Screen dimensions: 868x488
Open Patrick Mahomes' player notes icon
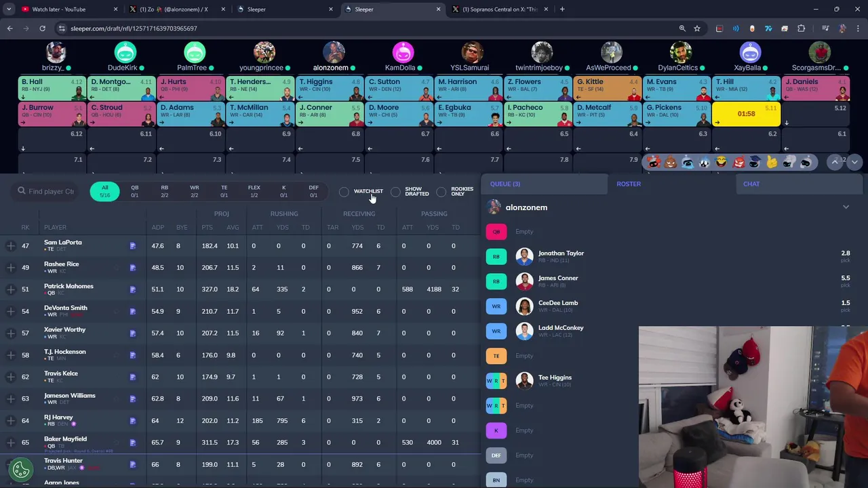tap(133, 289)
